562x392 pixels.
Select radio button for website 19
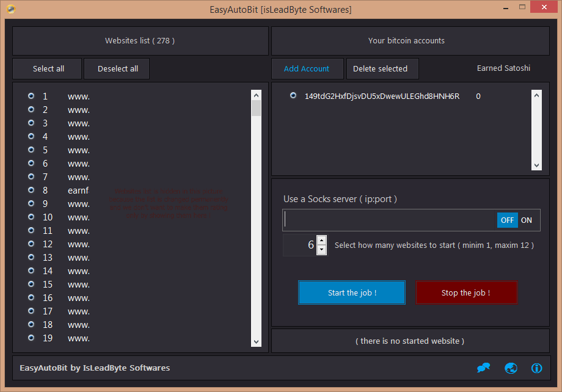point(31,338)
